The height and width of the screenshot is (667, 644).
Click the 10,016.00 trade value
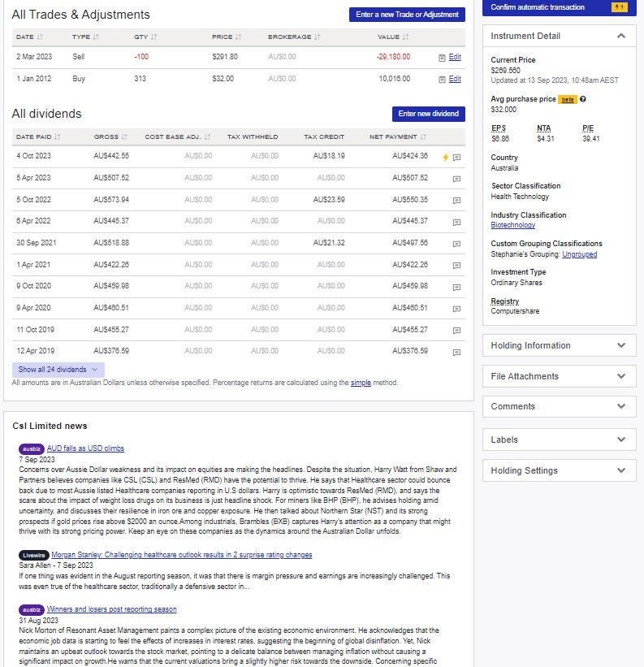[x=395, y=79]
